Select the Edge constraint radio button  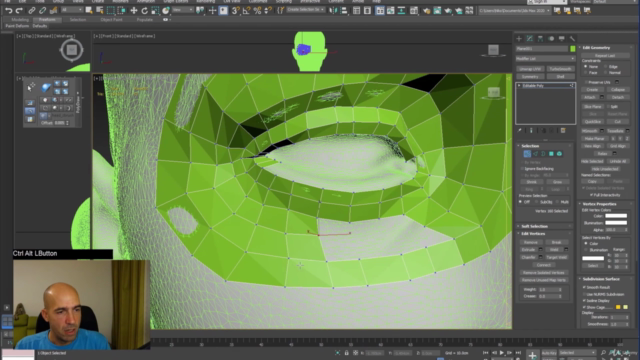point(606,67)
